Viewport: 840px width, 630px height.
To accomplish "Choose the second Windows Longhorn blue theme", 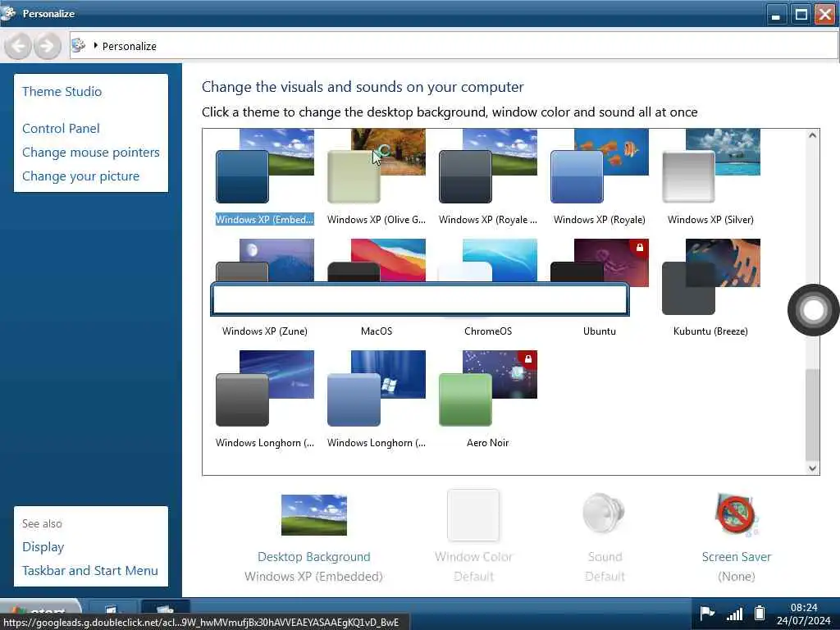I will [x=376, y=388].
